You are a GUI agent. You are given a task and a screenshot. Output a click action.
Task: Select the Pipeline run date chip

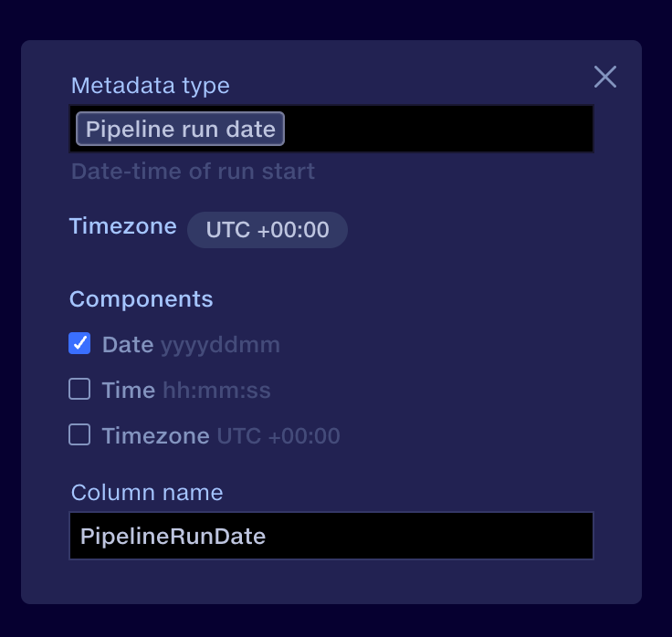coord(181,129)
